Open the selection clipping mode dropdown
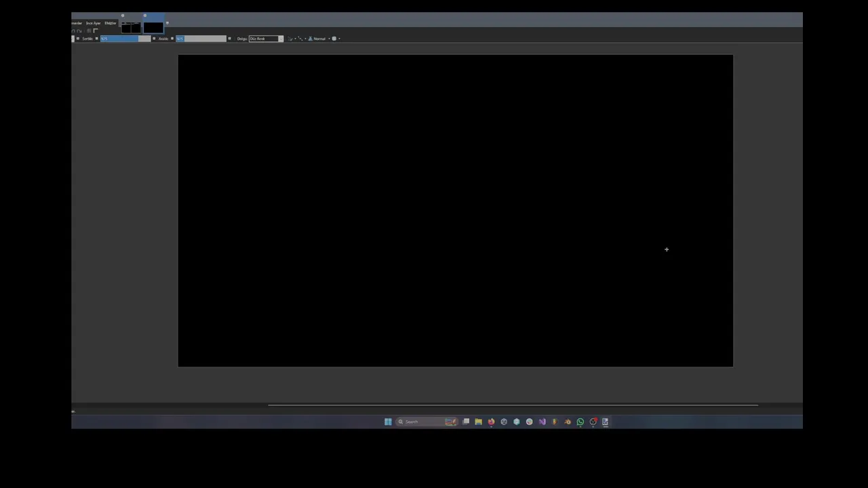 [x=336, y=39]
